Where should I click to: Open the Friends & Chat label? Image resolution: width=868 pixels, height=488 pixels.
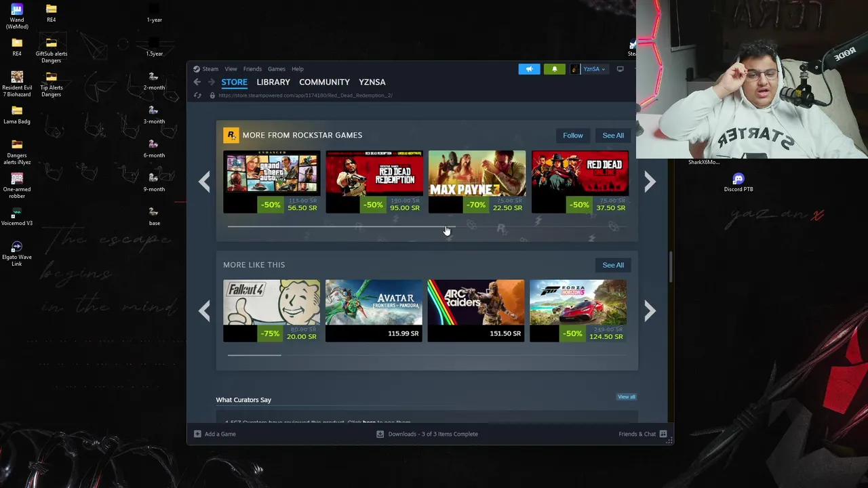click(x=637, y=434)
